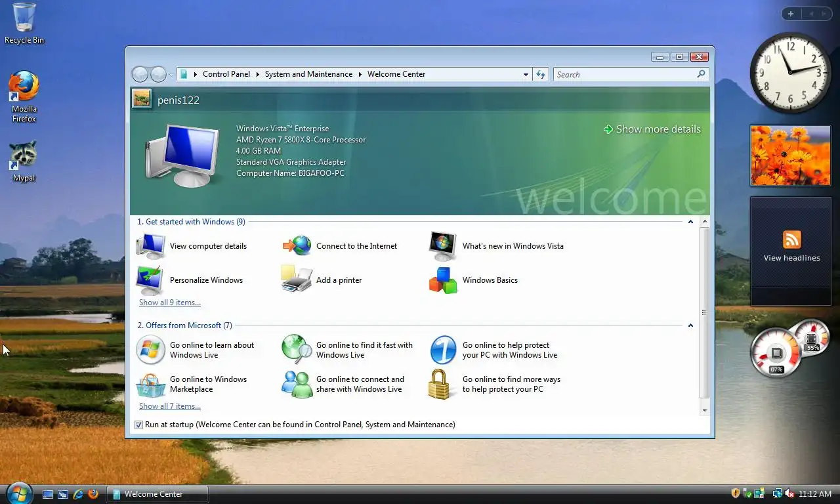The height and width of the screenshot is (504, 840).
Task: Click the sidebar Add gadgets plus button
Action: (x=791, y=14)
